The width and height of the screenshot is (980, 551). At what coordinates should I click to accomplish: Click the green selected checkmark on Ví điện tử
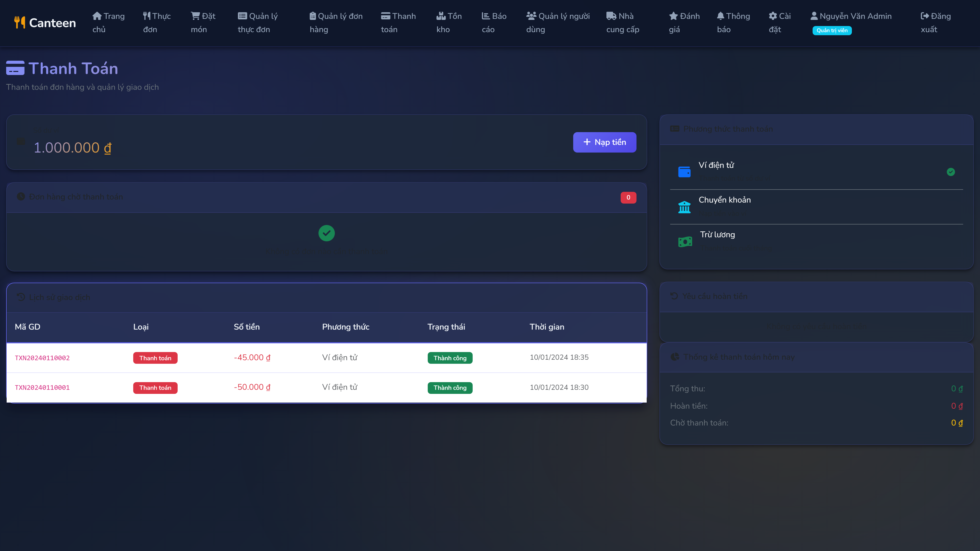click(x=950, y=172)
